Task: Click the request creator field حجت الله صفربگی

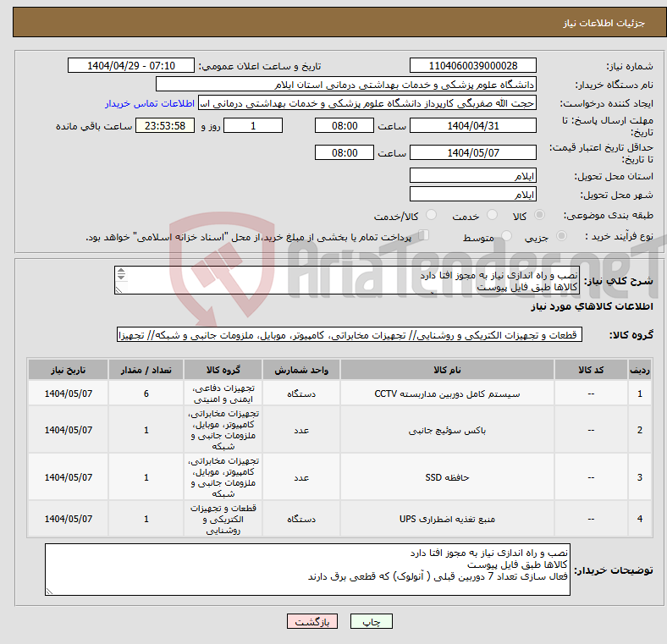Action: tap(367, 103)
